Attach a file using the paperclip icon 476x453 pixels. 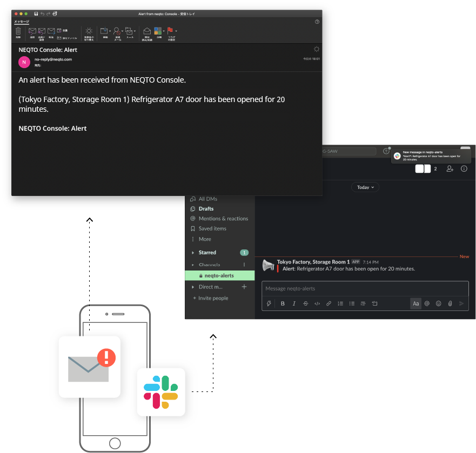(450, 304)
